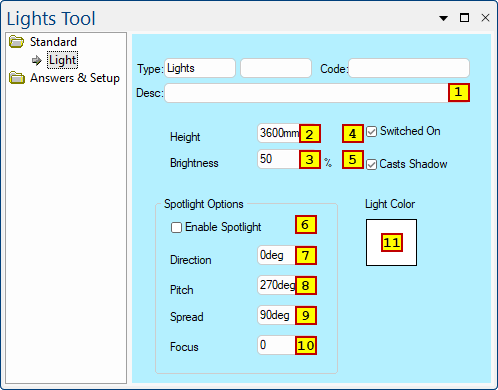Select the Light tree item

click(62, 60)
